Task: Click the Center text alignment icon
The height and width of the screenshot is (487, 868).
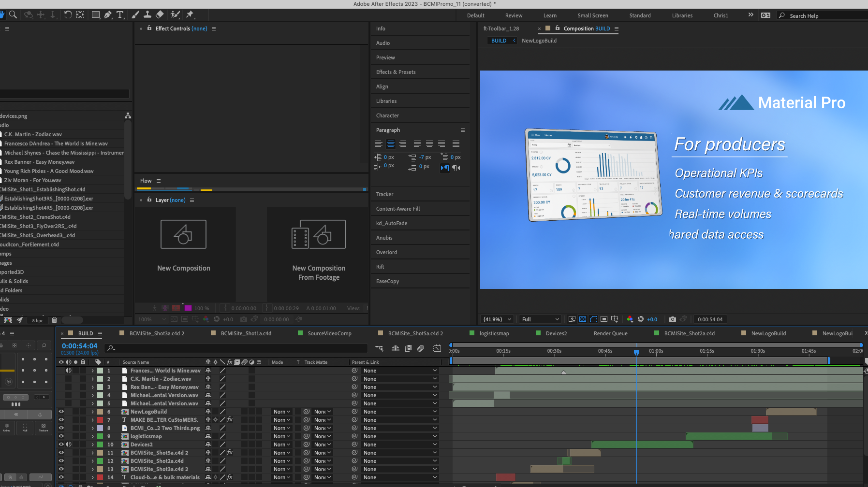Action: tap(391, 144)
